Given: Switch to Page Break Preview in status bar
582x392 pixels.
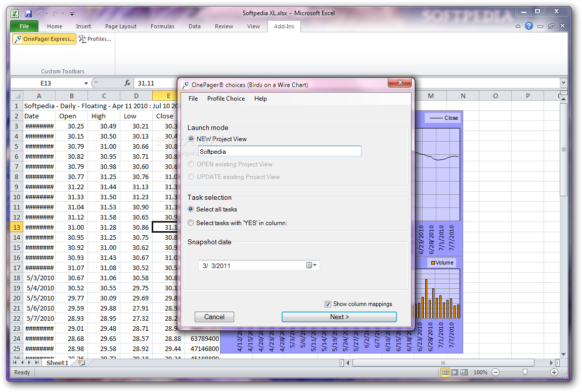Looking at the screenshot, I should 464,372.
